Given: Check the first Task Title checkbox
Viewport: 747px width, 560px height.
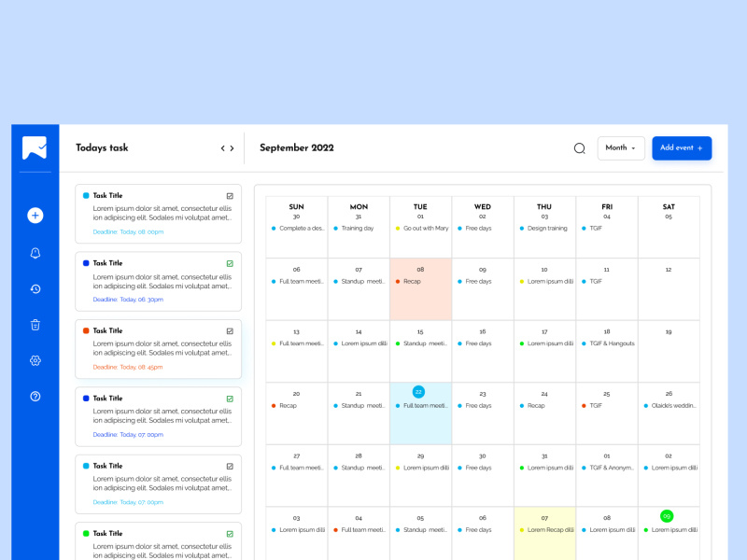Looking at the screenshot, I should point(229,195).
